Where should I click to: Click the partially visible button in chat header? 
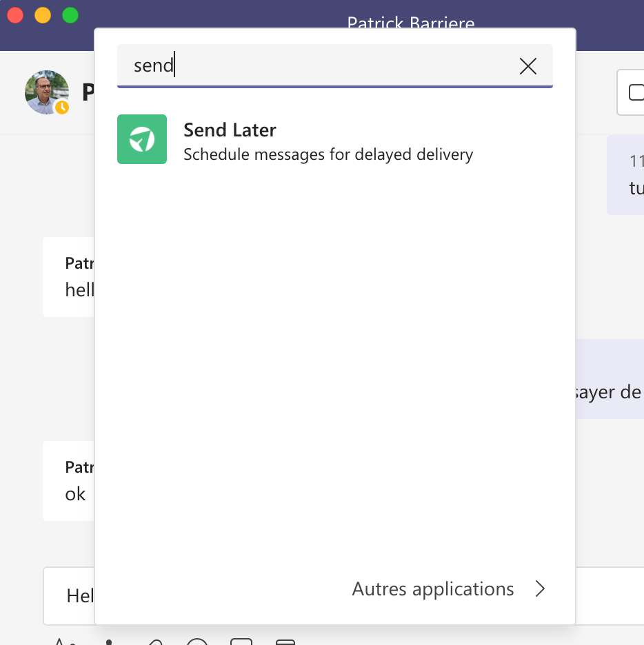click(632, 92)
